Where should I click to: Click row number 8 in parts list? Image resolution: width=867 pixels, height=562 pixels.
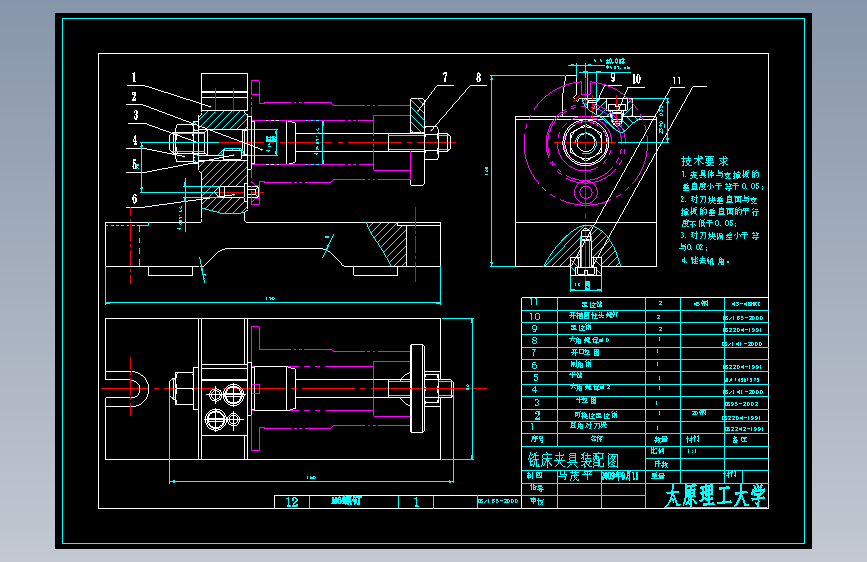tap(535, 341)
